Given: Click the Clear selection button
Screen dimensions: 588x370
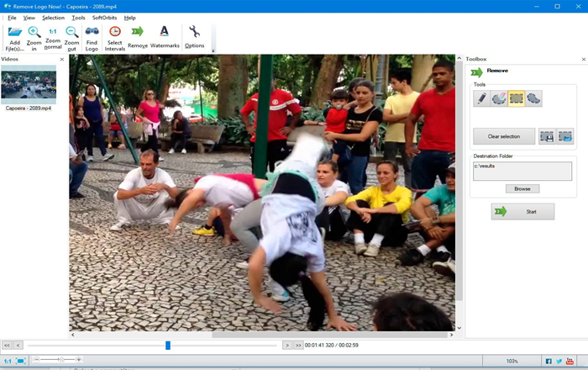Looking at the screenshot, I should [504, 136].
